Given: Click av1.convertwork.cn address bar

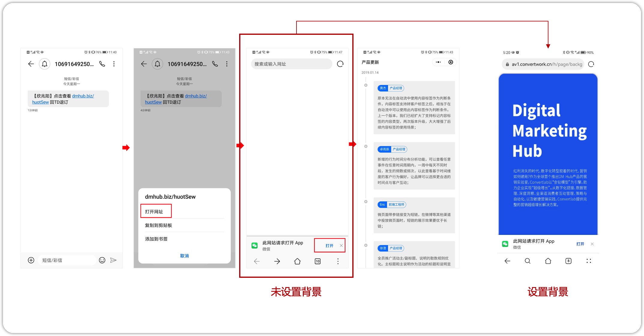Looking at the screenshot, I should [x=543, y=64].
